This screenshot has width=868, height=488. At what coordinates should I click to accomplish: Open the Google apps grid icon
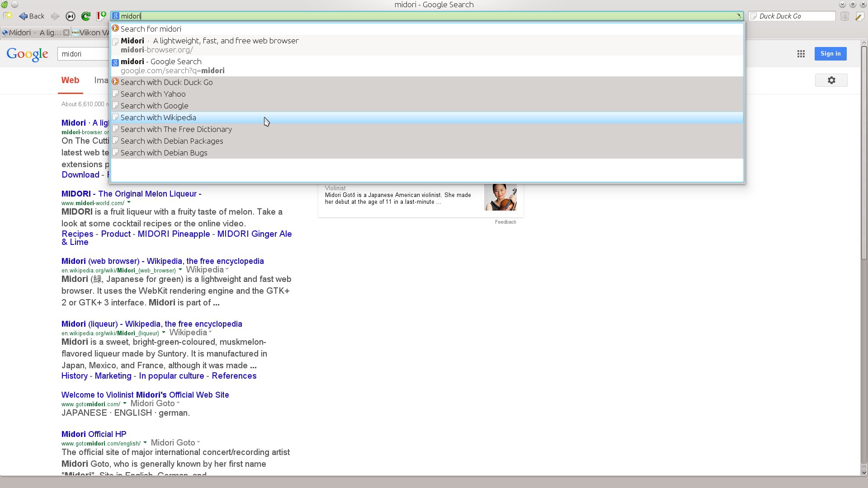pyautogui.click(x=801, y=54)
